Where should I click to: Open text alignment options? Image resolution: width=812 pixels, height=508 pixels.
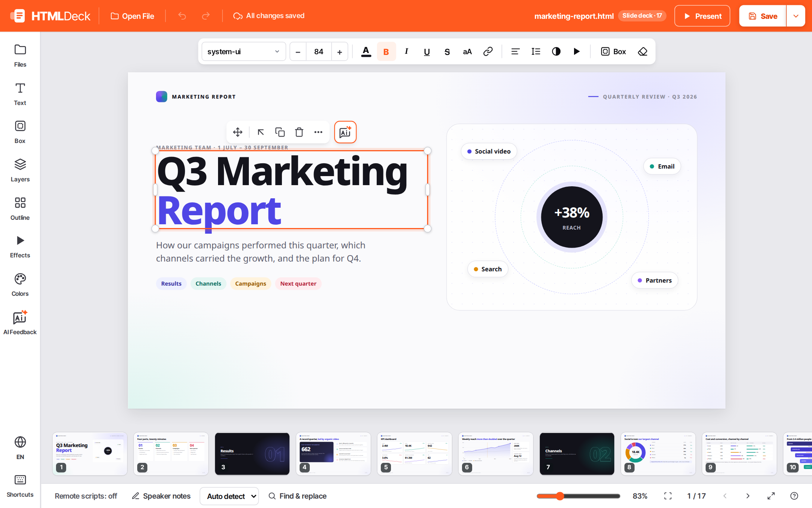tap(515, 52)
